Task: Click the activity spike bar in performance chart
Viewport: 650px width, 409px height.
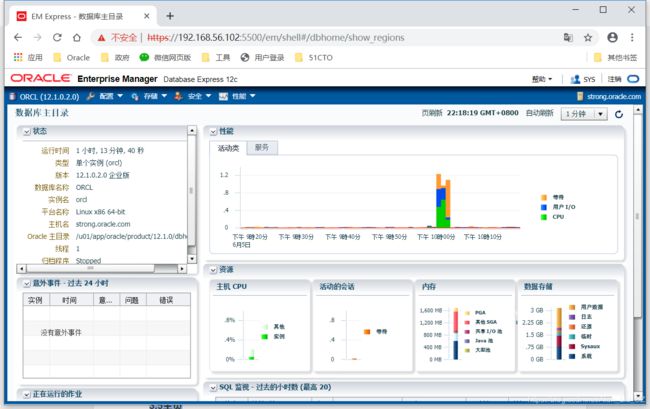Action: click(x=443, y=201)
